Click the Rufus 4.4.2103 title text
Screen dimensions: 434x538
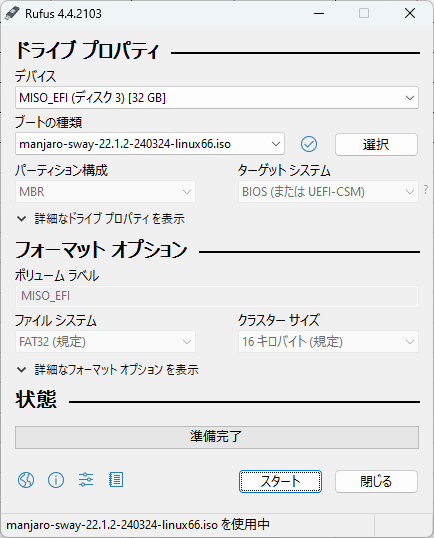63,14
